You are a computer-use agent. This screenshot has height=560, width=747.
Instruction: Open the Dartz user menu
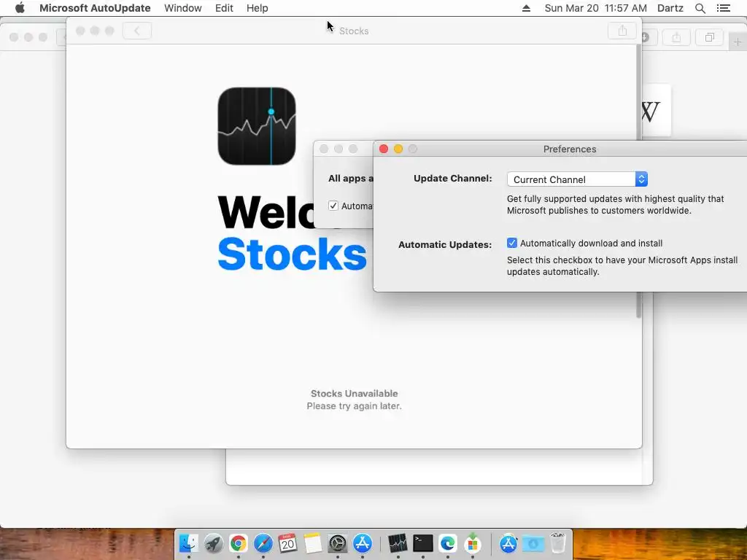(x=670, y=8)
